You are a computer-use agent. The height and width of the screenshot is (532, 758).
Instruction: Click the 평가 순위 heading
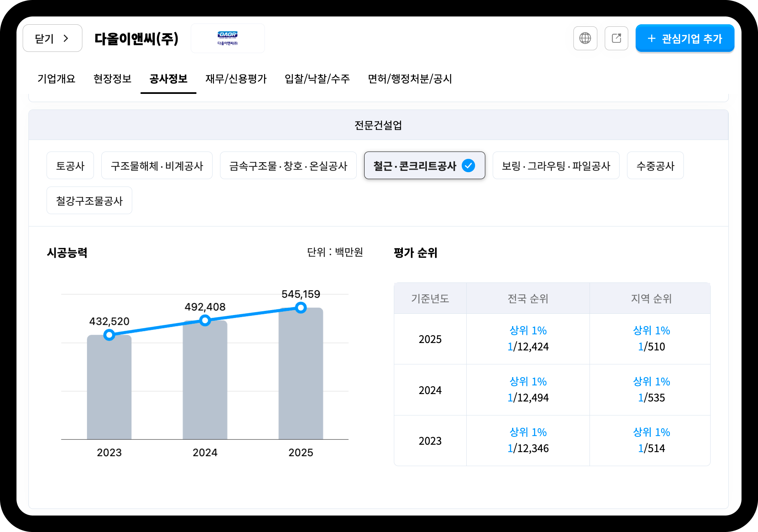point(416,252)
